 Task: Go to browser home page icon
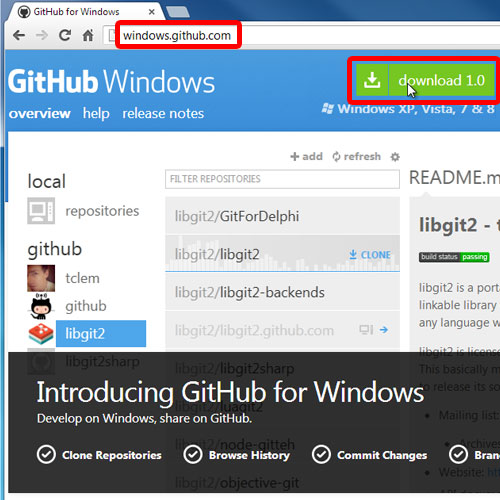point(88,35)
